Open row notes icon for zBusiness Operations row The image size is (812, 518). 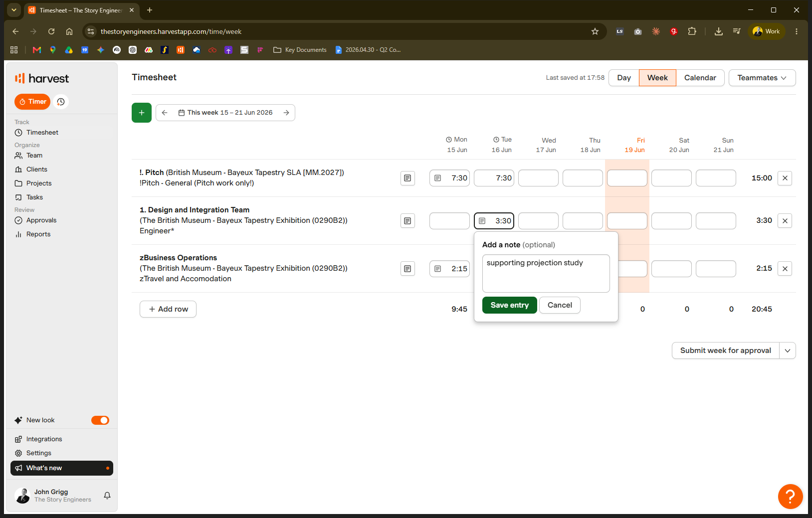tap(407, 269)
